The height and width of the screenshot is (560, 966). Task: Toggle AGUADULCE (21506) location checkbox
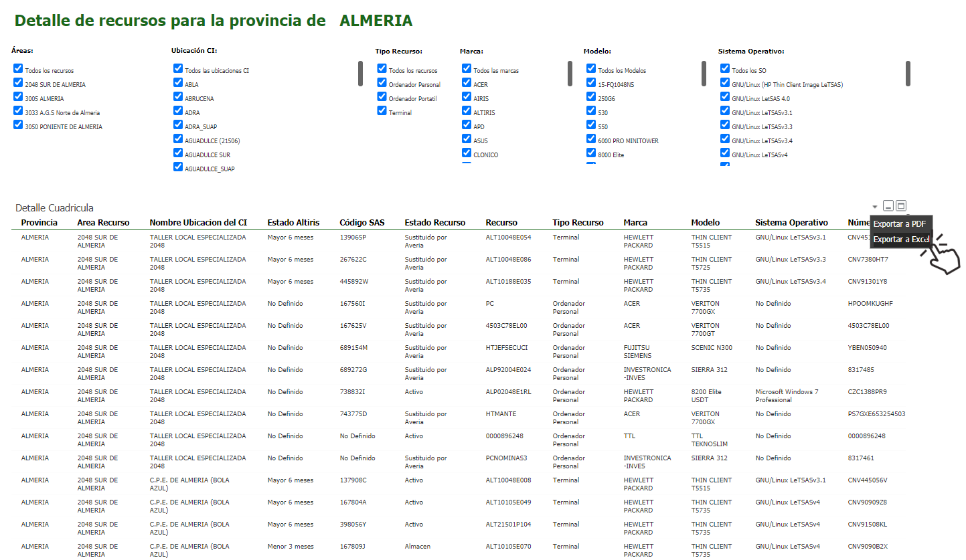[x=178, y=138]
